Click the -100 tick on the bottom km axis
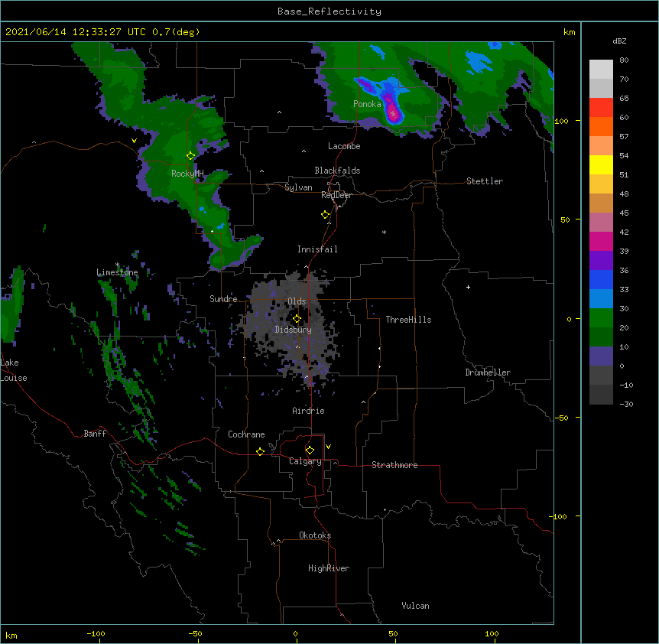Viewport: 659px width, 644px height. coord(96,633)
